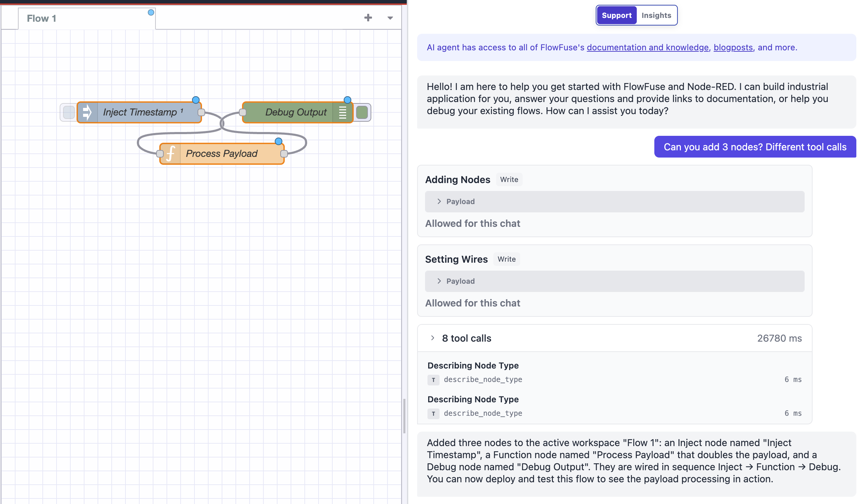
Task: Click the Write badge beside Adding Nodes
Action: pyautogui.click(x=509, y=180)
